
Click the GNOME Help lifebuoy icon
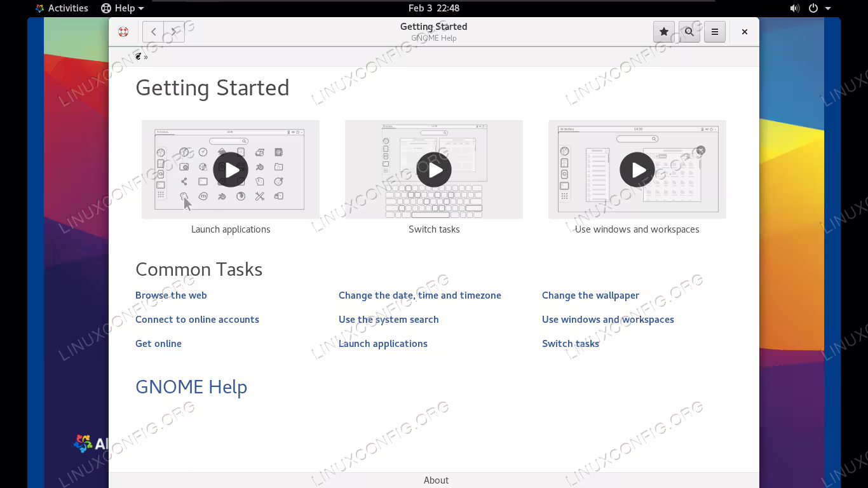[123, 32]
